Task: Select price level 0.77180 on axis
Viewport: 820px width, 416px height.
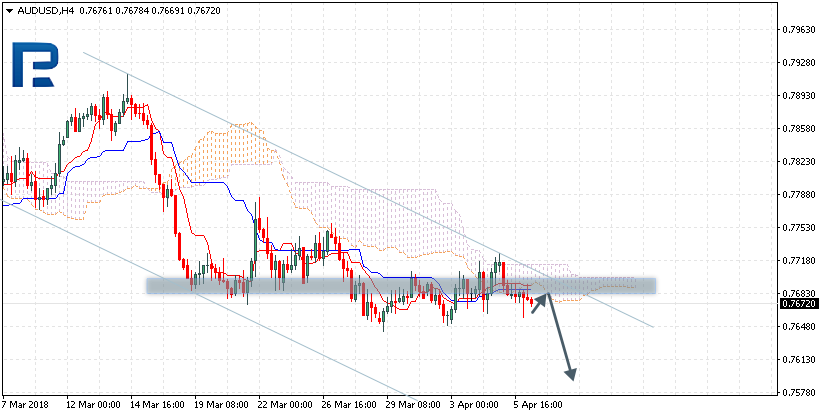Action: [800, 261]
